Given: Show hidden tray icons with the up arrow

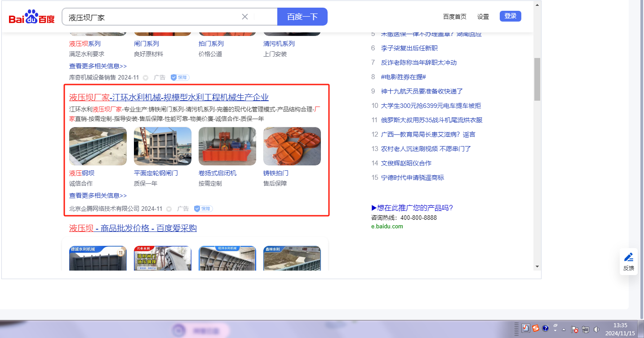Looking at the screenshot, I should tap(564, 329).
